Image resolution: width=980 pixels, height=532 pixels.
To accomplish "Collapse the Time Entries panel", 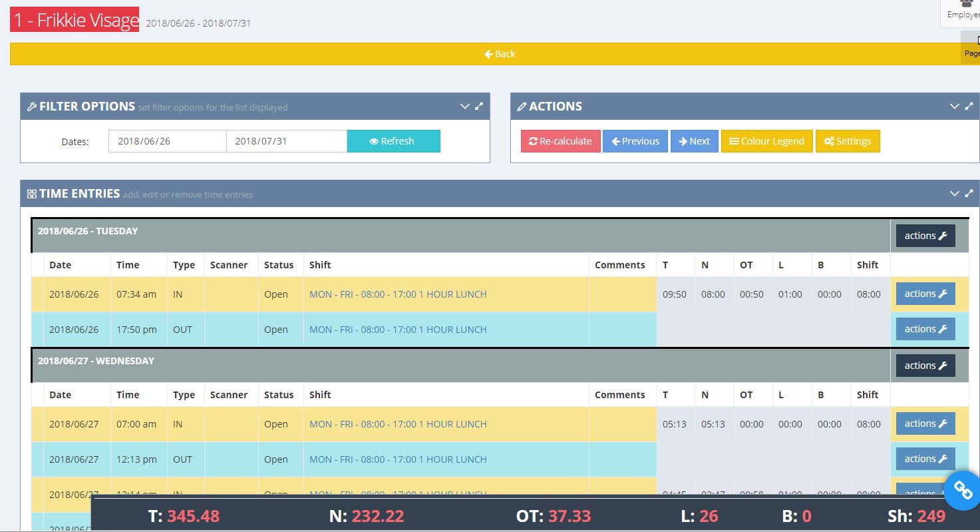I will [955, 194].
